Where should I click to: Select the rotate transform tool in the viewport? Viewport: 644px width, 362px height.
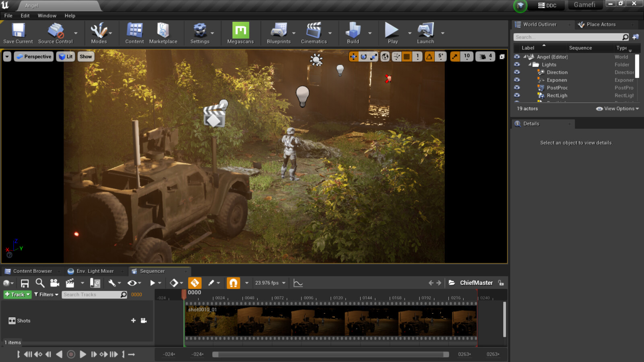[x=363, y=57]
